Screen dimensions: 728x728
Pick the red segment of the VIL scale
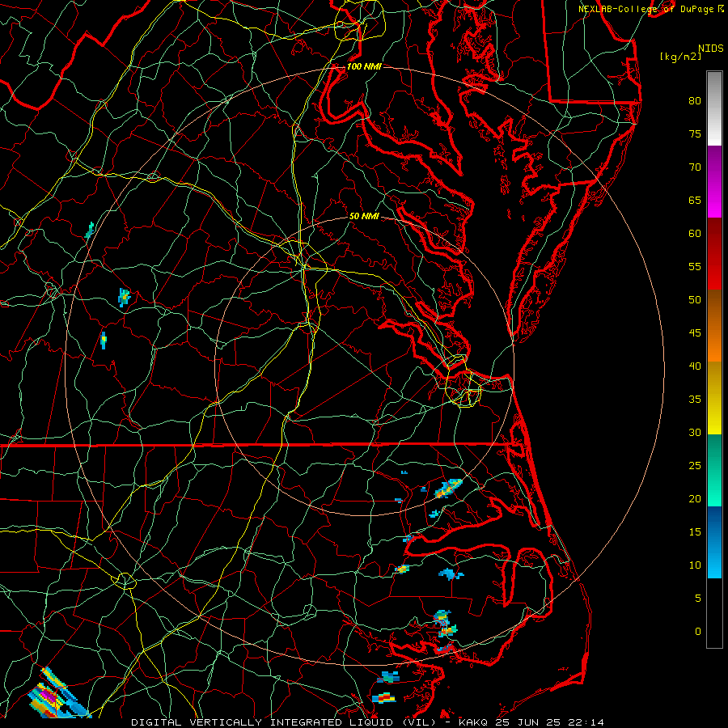(714, 254)
